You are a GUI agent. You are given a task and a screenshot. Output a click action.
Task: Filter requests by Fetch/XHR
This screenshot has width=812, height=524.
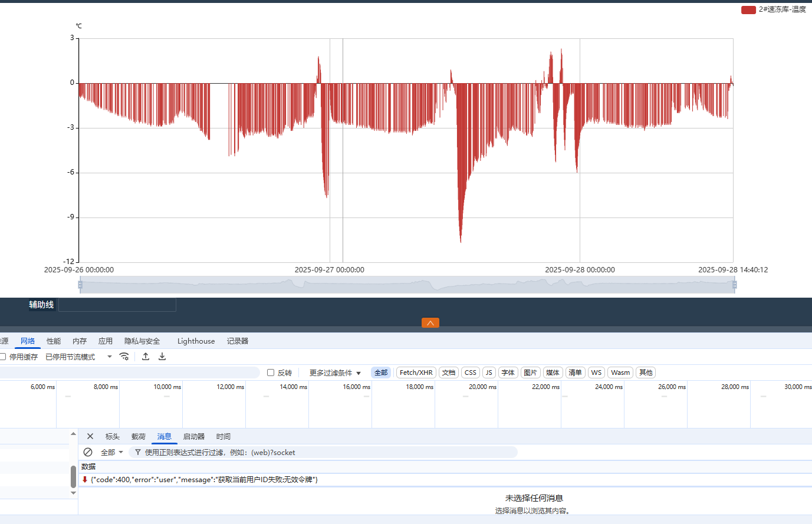tap(416, 373)
